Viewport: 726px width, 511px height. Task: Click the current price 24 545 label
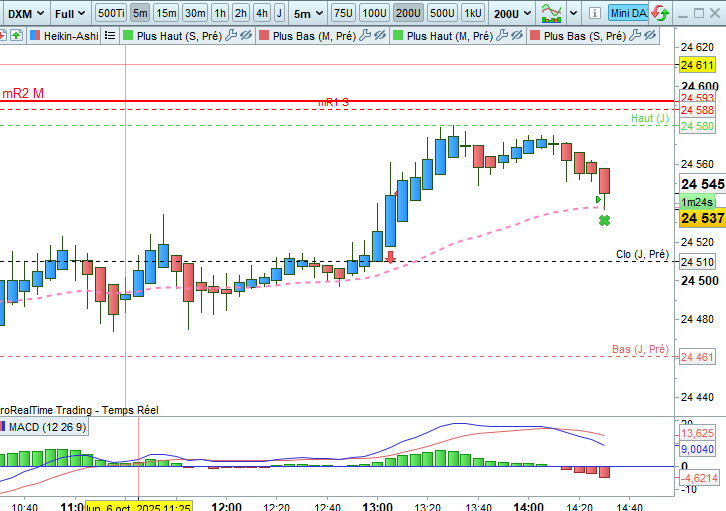702,184
